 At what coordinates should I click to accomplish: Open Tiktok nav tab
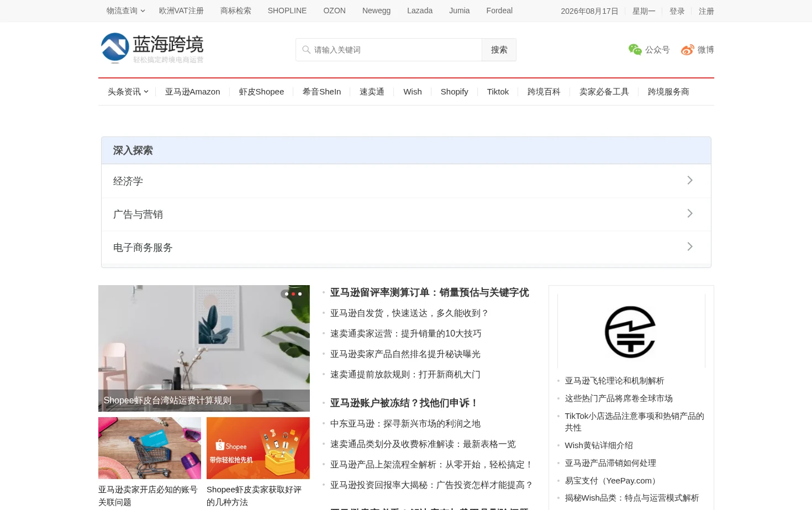pos(498,92)
